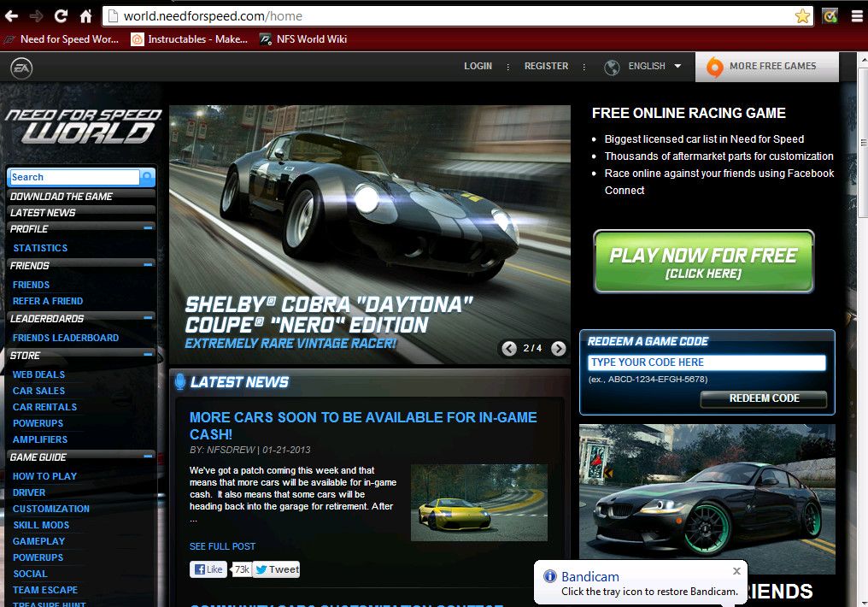Click the TYPE YOUR CODE HERE field
This screenshot has height=607, width=868.
(x=707, y=362)
